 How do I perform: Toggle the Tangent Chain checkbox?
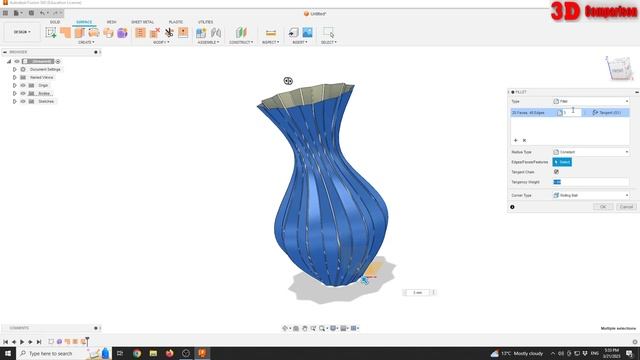(x=556, y=172)
